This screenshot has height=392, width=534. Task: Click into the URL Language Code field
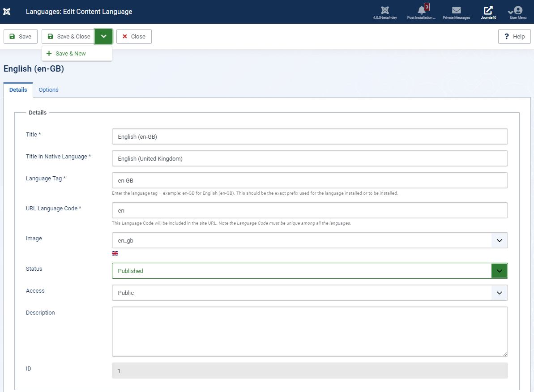pyautogui.click(x=309, y=210)
